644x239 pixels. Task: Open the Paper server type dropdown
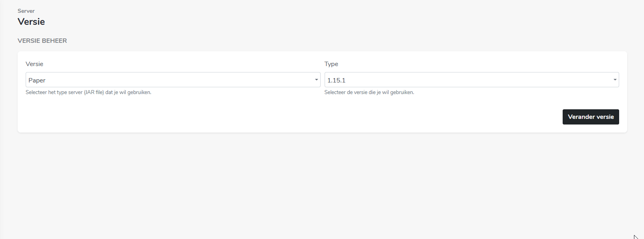(x=172, y=80)
